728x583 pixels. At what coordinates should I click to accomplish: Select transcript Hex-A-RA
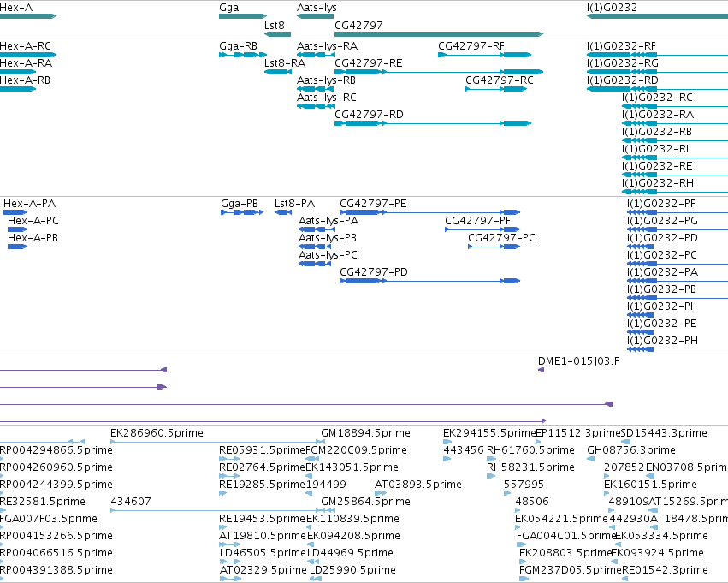coord(18,72)
